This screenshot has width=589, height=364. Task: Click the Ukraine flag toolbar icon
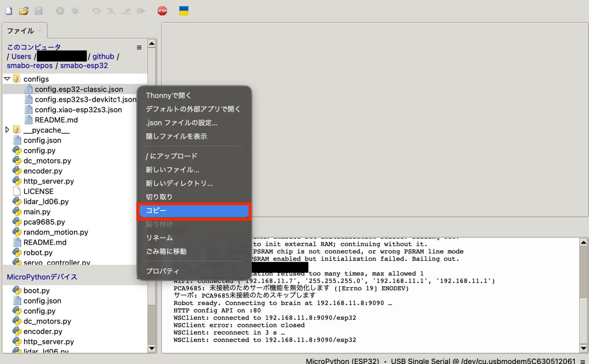pyautogui.click(x=184, y=11)
